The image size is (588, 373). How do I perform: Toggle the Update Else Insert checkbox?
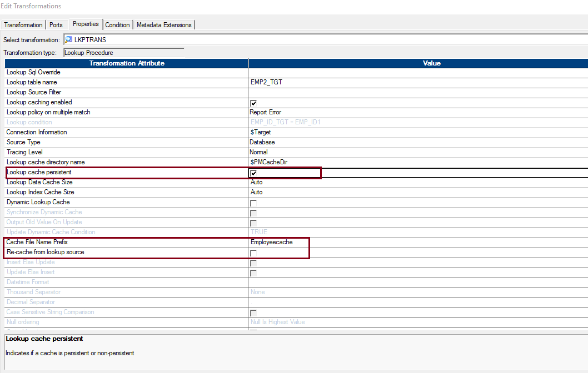253,273
